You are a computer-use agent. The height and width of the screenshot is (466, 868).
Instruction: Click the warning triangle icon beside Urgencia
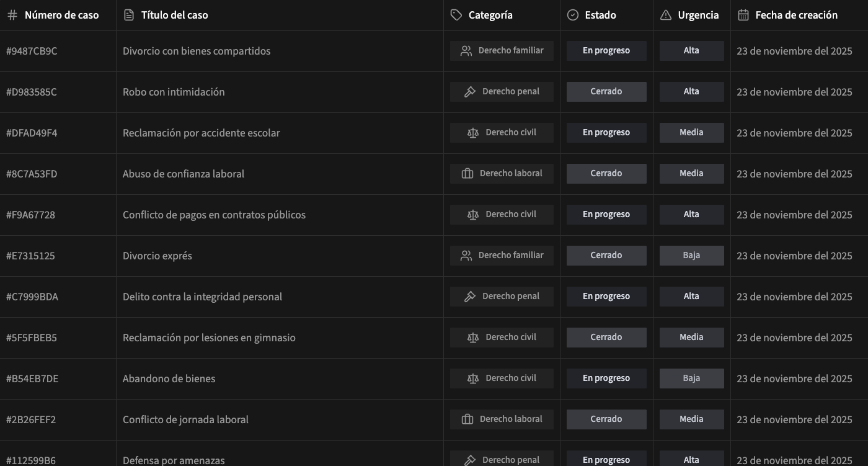[666, 16]
